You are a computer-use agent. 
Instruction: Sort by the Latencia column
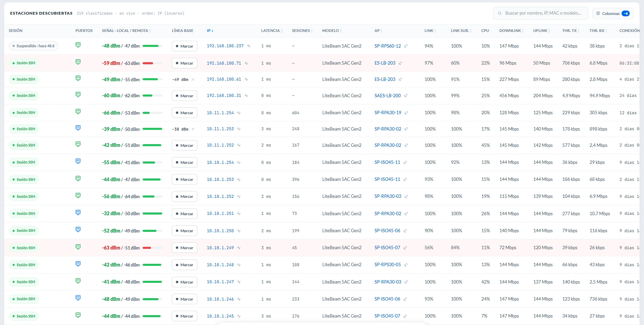click(272, 31)
